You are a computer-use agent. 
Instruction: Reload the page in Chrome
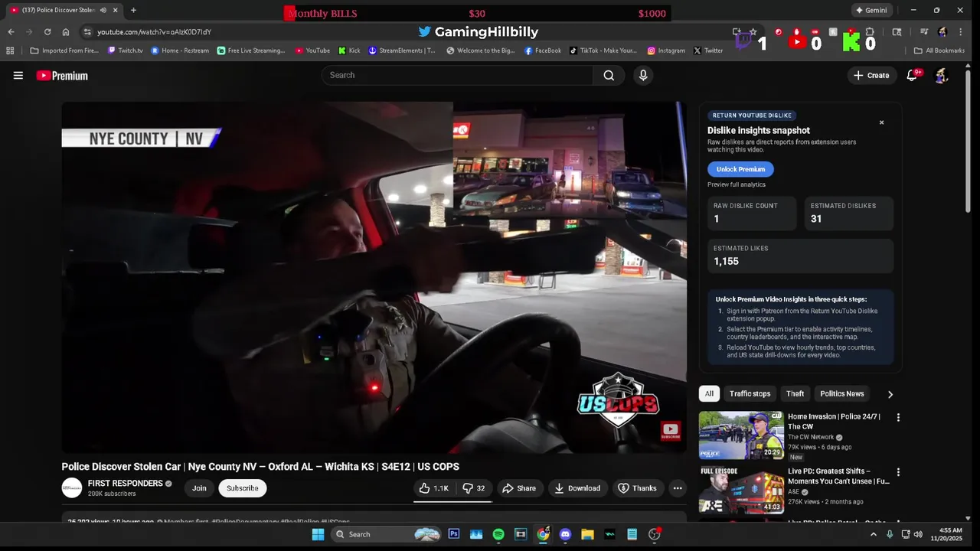[x=47, y=32]
